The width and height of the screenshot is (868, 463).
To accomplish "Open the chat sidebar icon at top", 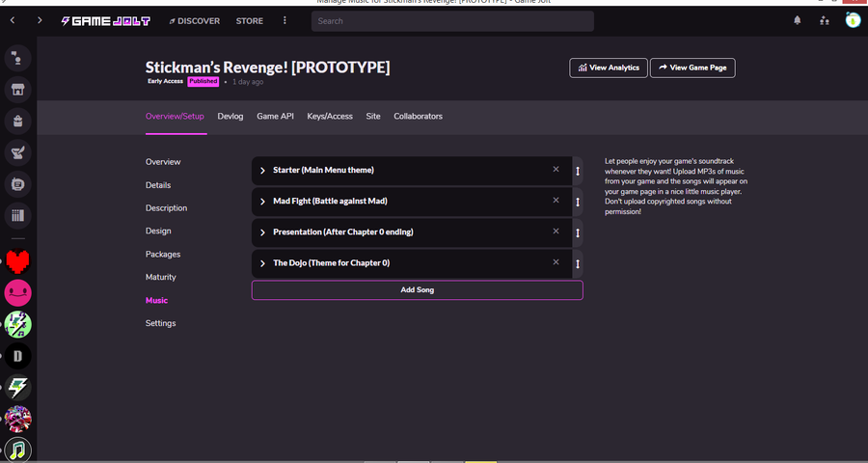I will pyautogui.click(x=17, y=58).
